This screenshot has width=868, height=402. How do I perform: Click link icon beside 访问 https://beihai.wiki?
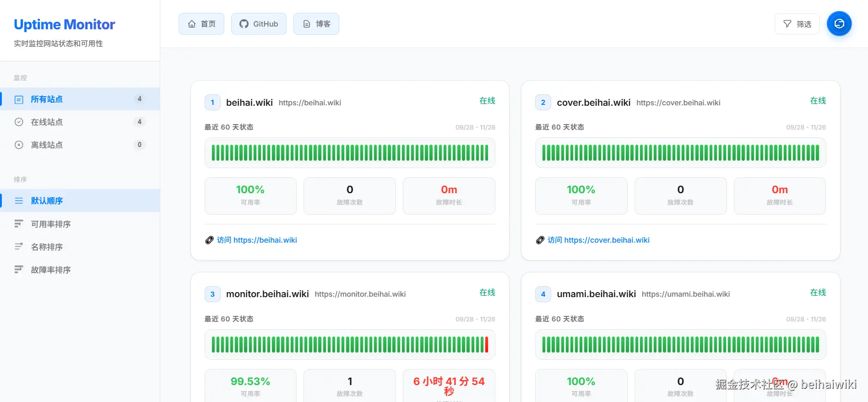tap(209, 240)
